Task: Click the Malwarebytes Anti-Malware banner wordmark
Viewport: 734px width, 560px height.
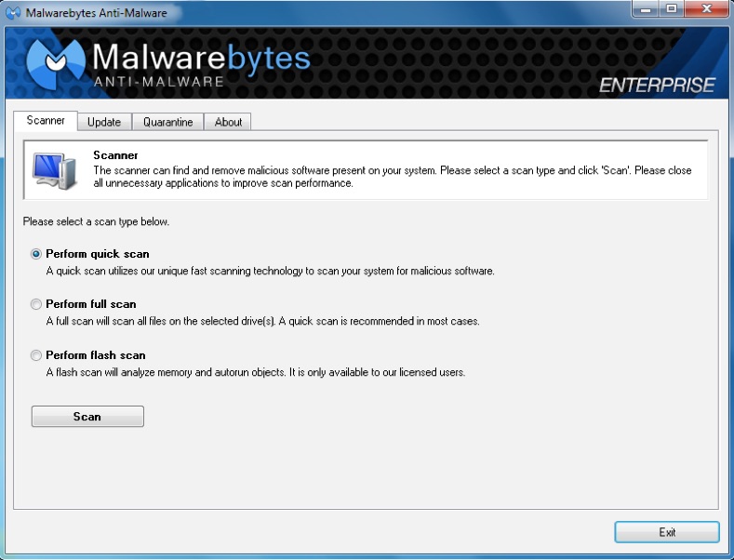Action: (201, 65)
